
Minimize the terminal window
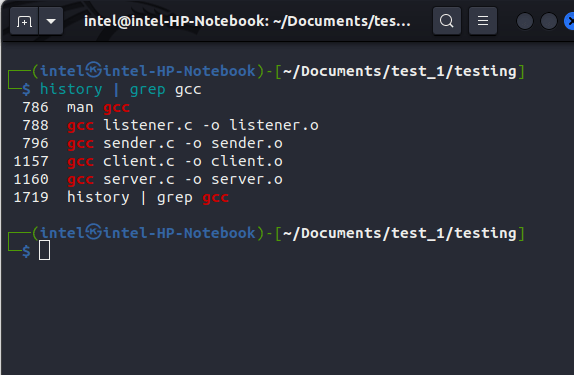[x=525, y=21]
